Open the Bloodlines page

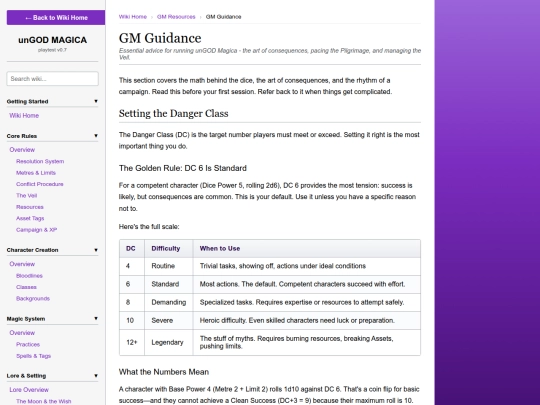[29, 276]
